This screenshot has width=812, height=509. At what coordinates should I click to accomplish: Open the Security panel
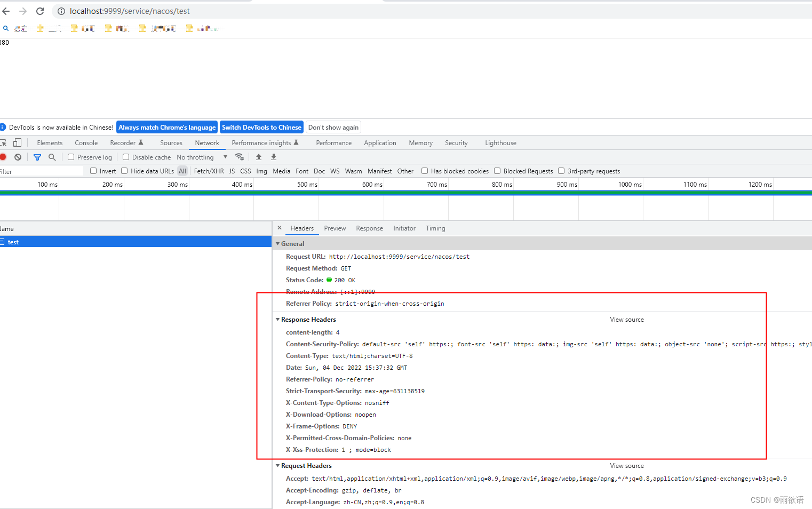pos(456,143)
